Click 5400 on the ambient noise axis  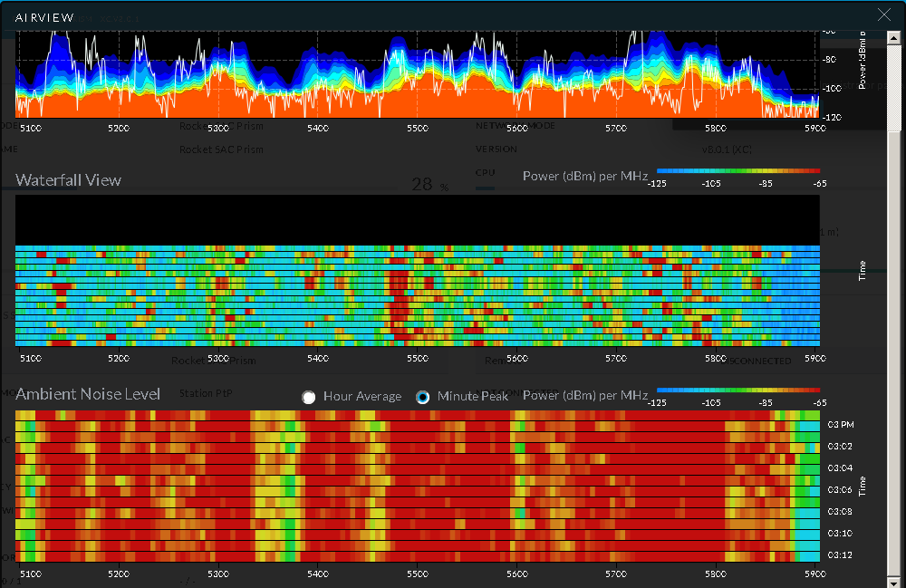(318, 574)
